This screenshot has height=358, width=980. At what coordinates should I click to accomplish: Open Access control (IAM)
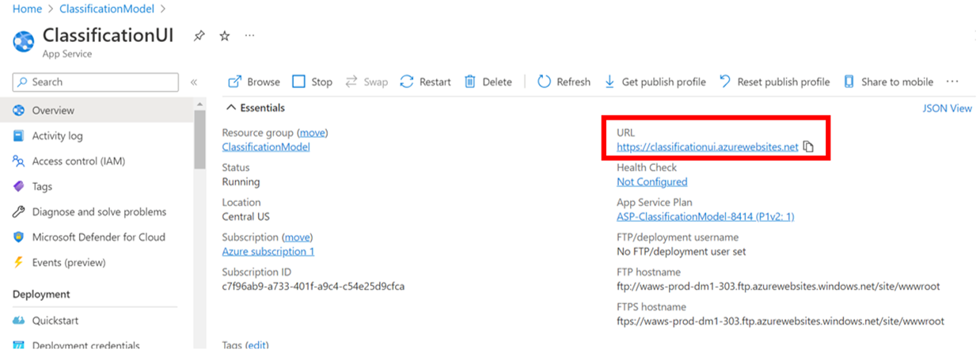point(97,161)
